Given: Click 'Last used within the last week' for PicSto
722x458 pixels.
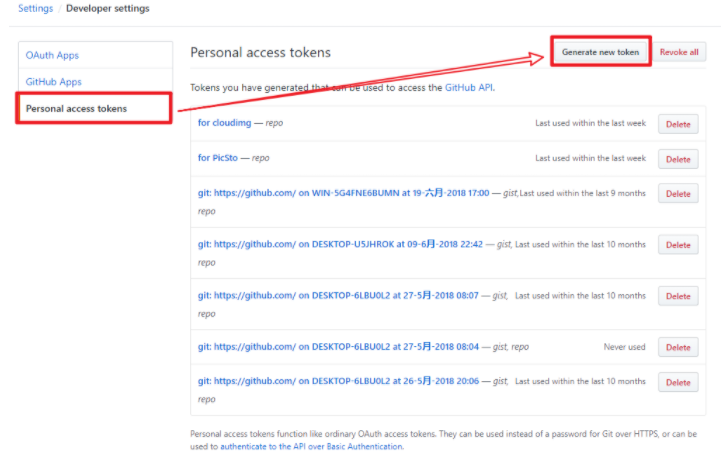Looking at the screenshot, I should click(x=590, y=158).
